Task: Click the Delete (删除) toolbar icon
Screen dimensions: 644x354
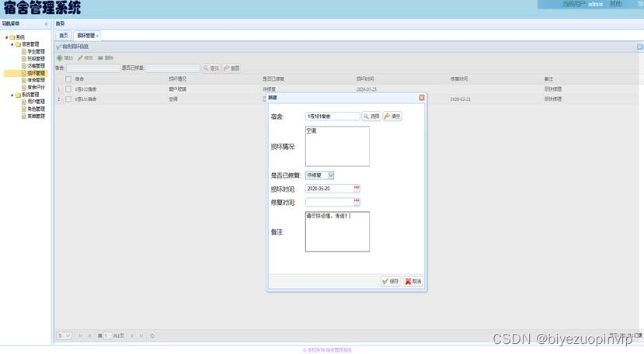Action: click(x=101, y=58)
